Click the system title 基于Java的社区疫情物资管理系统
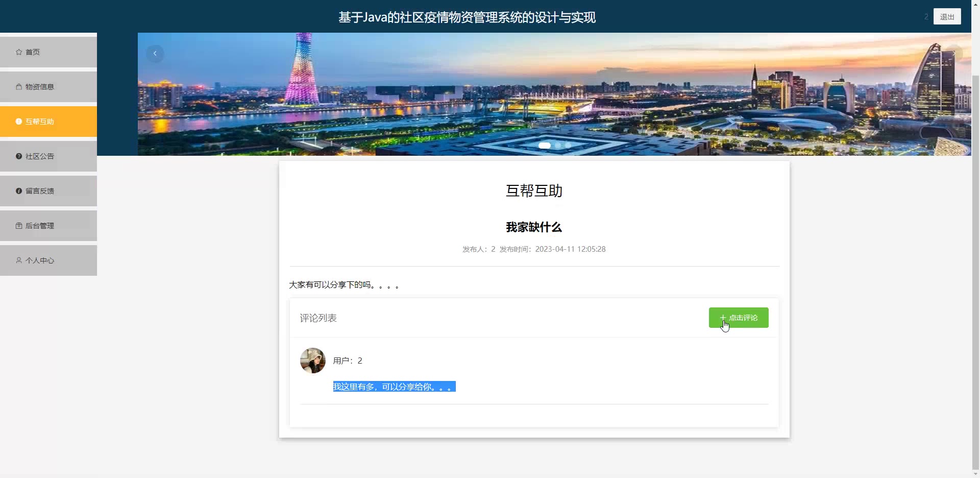 (x=467, y=17)
